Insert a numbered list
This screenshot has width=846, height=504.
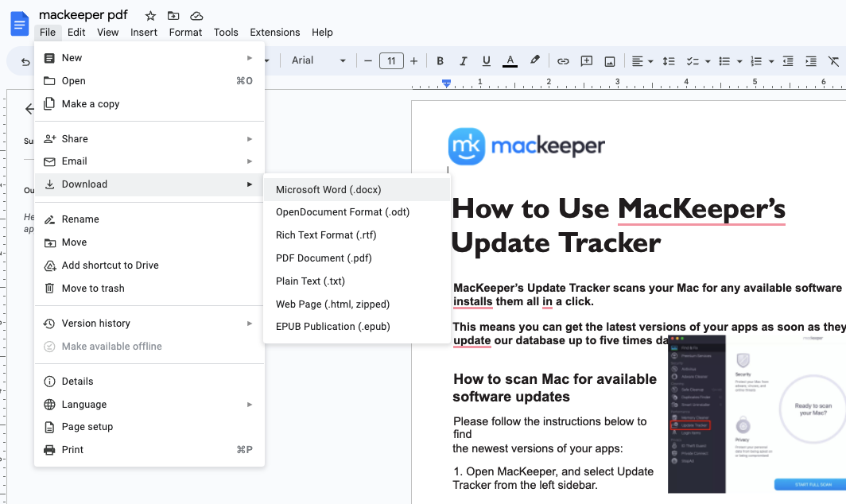point(756,61)
